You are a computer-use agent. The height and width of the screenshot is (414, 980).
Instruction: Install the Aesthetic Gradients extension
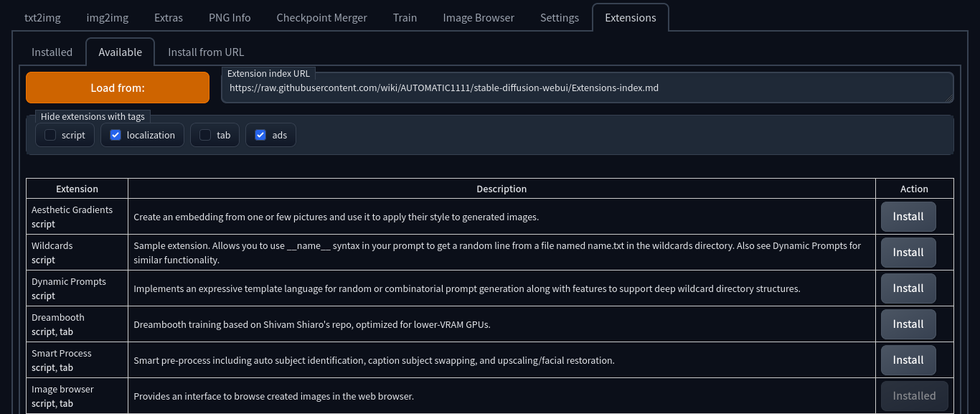click(908, 217)
